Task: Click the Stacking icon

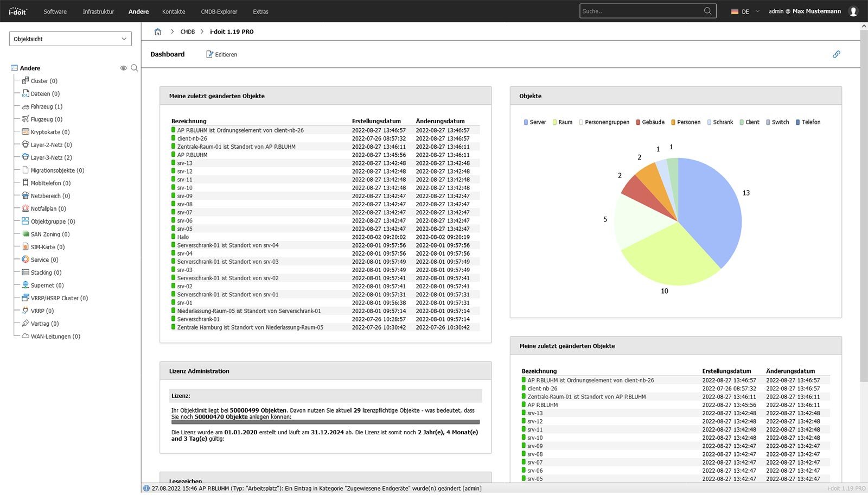Action: 25,273
